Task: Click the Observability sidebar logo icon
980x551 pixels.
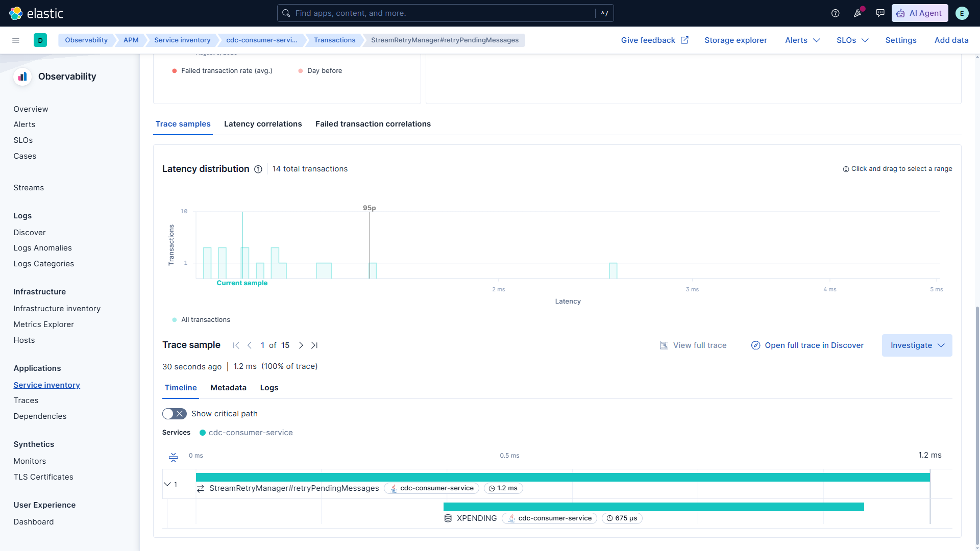Action: 22,77
